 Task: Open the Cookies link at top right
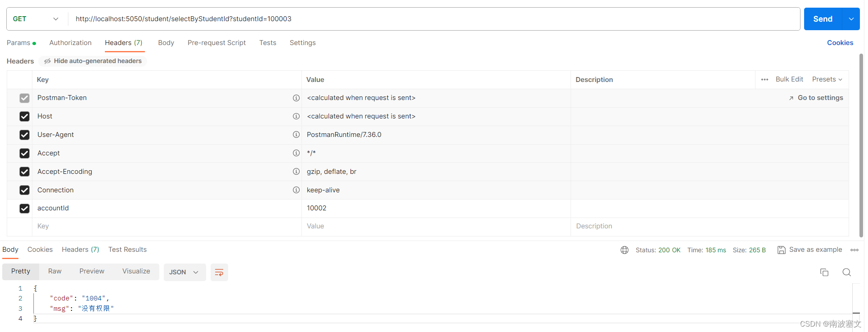click(x=840, y=43)
